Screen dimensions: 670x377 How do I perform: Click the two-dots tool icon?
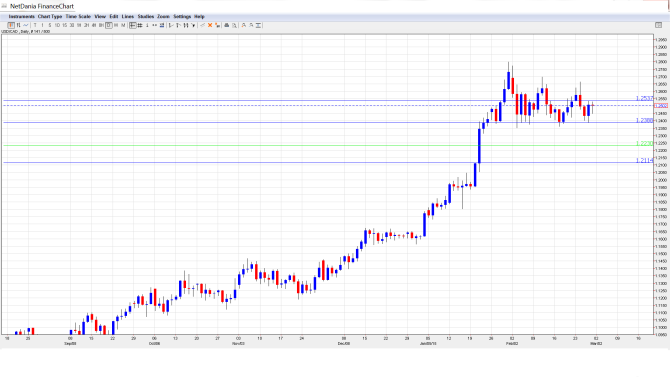click(155, 26)
